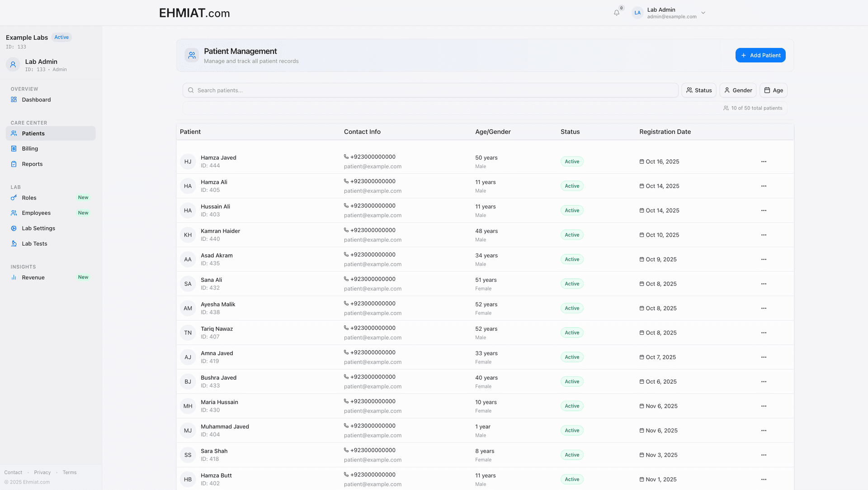The image size is (868, 490).
Task: Open row actions menu for Hamza Butt
Action: coord(764,479)
